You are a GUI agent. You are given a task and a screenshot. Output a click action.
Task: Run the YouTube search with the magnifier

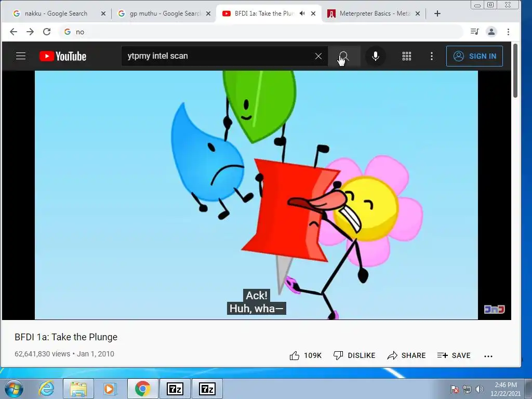(344, 56)
